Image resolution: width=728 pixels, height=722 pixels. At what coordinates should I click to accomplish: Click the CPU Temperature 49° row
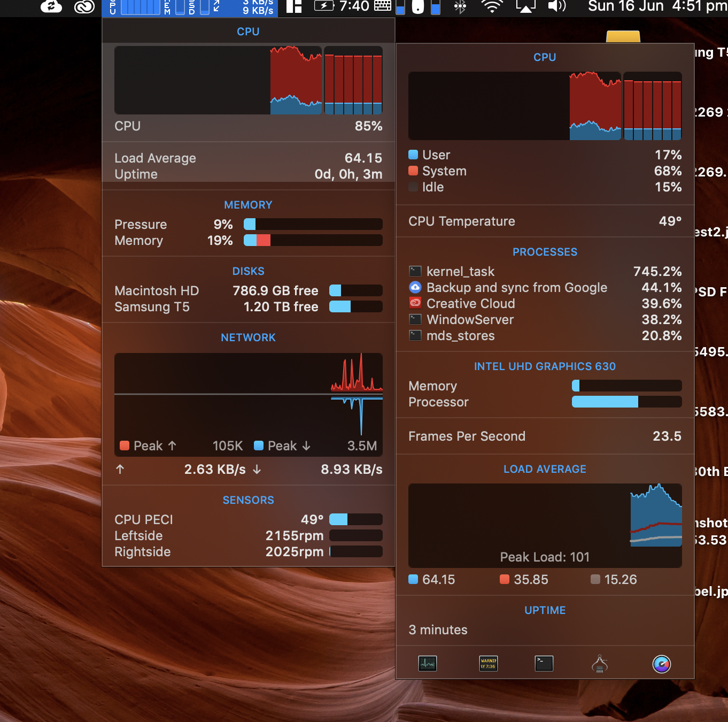(x=545, y=221)
